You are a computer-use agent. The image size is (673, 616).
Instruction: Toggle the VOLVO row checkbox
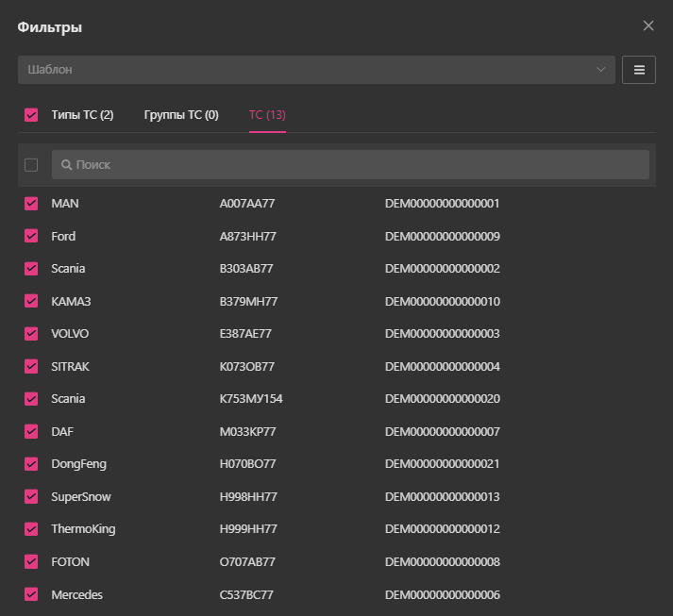coord(31,334)
